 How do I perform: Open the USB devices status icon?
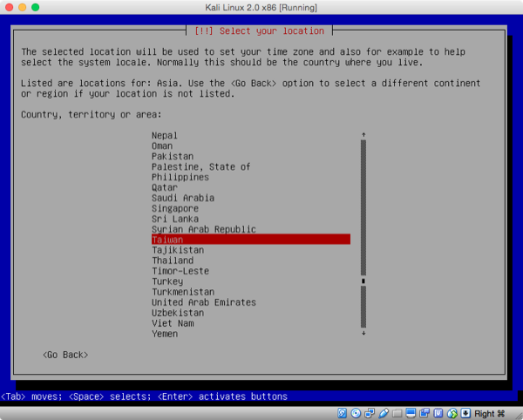[x=384, y=413]
